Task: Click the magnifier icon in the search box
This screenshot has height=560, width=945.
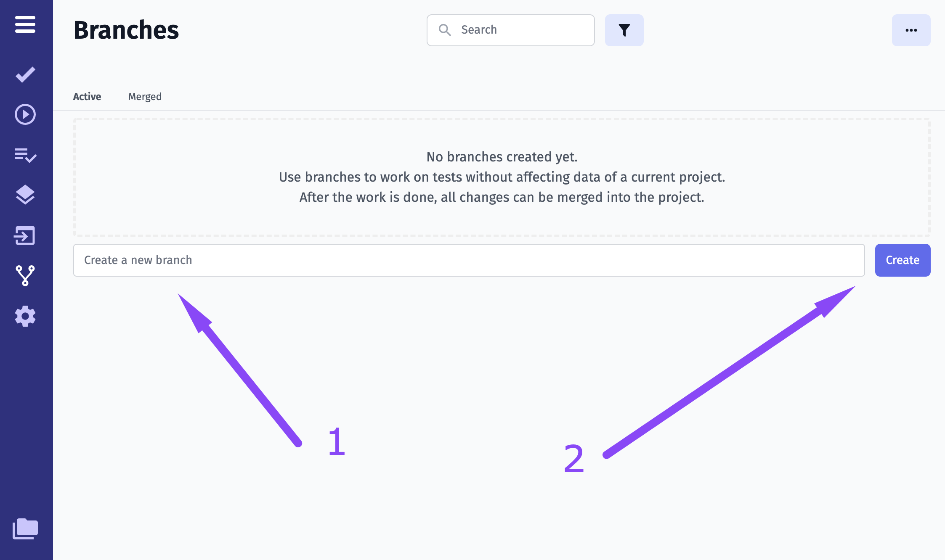Action: click(445, 30)
